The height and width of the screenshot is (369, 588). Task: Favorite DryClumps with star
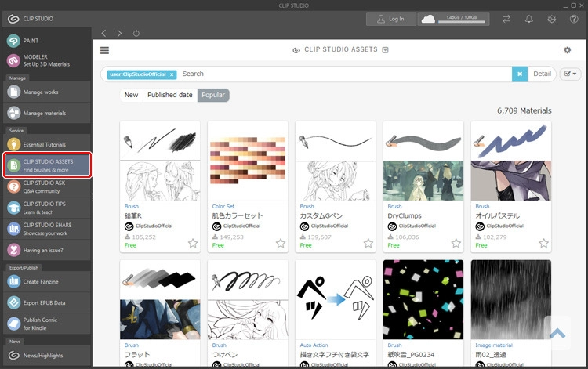pos(456,243)
